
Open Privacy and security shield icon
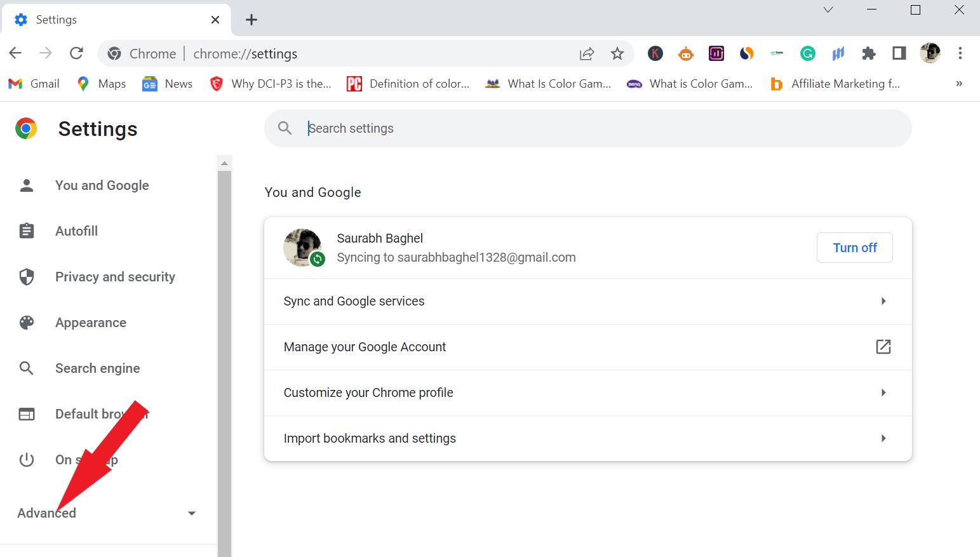pos(26,276)
